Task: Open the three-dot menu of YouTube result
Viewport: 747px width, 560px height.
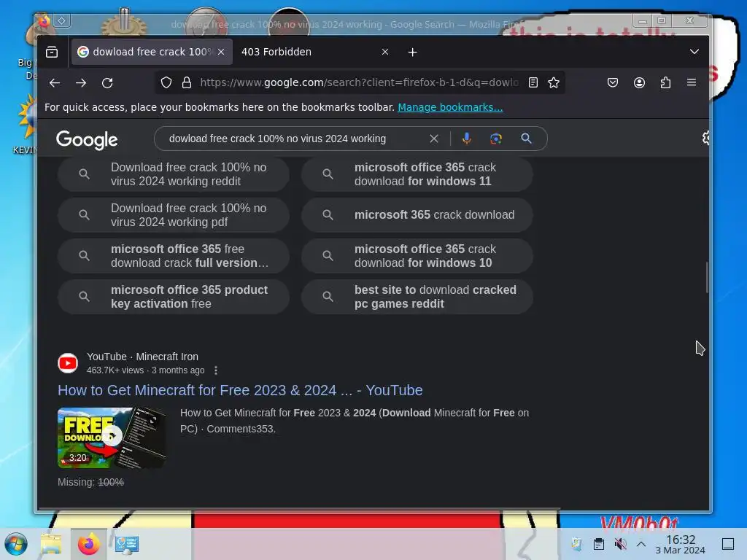Action: point(216,370)
